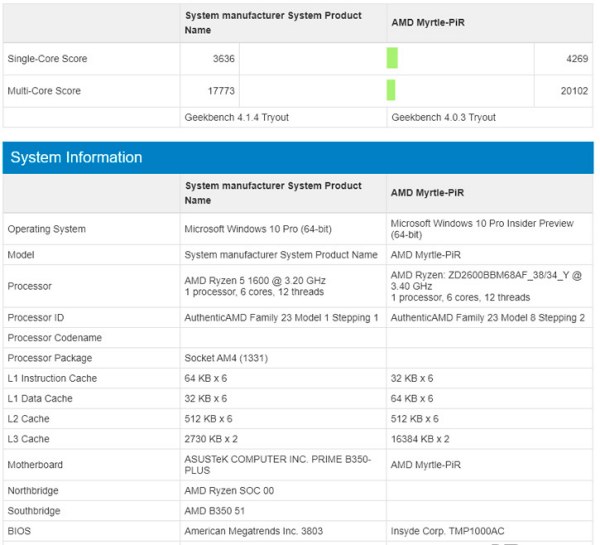
Task: Click the Processor Package row label
Action: [x=50, y=358]
